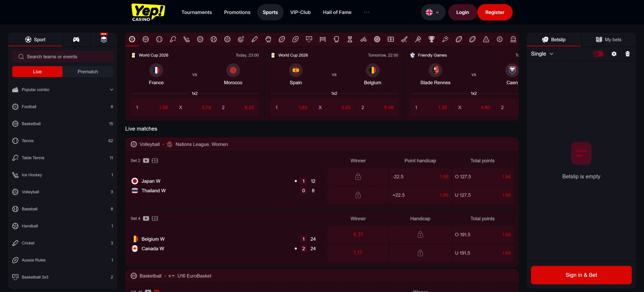644x292 pixels.
Task: Switch to Prematch events
Action: point(88,72)
